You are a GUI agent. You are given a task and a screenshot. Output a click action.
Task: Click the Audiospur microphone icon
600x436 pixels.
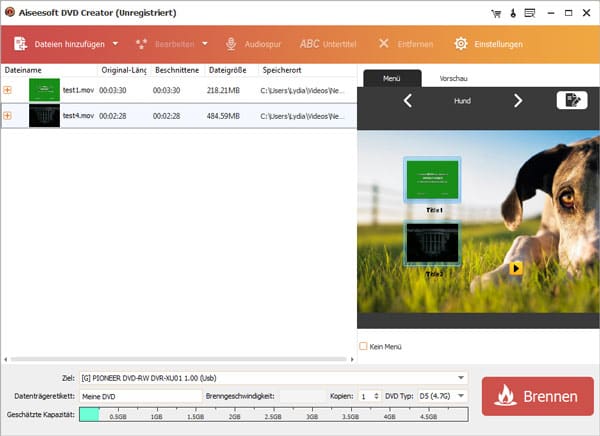tap(231, 44)
